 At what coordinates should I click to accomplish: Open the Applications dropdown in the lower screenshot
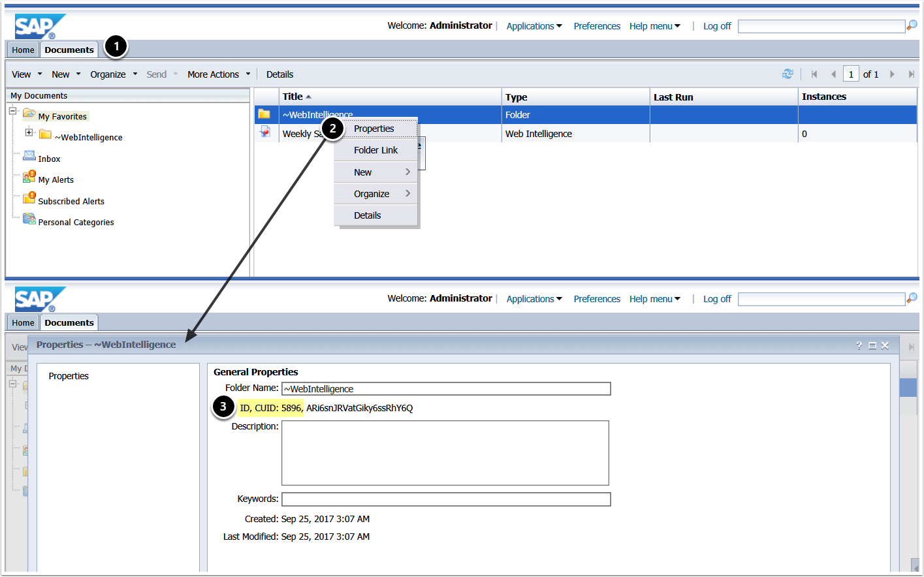click(x=534, y=299)
